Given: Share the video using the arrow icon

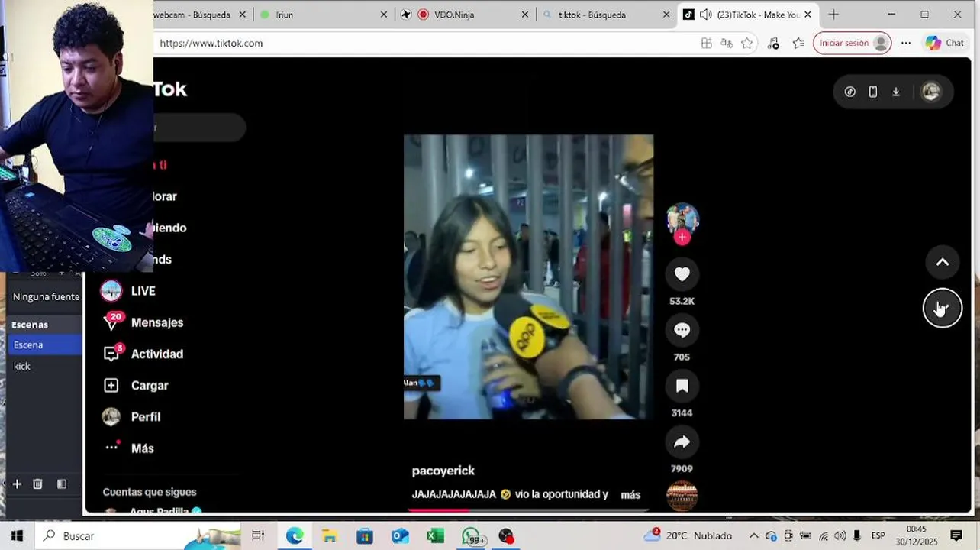Looking at the screenshot, I should tap(682, 442).
